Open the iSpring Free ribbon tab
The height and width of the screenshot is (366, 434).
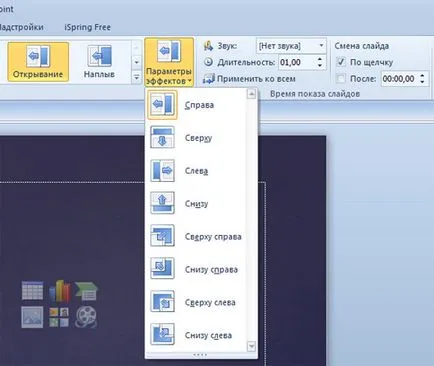88,27
